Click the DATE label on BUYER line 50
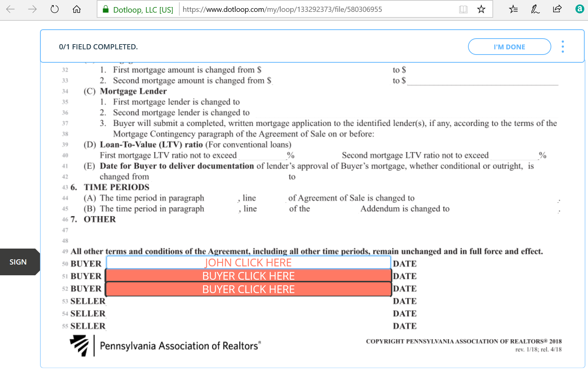The width and height of the screenshot is (588, 371). coord(405,264)
